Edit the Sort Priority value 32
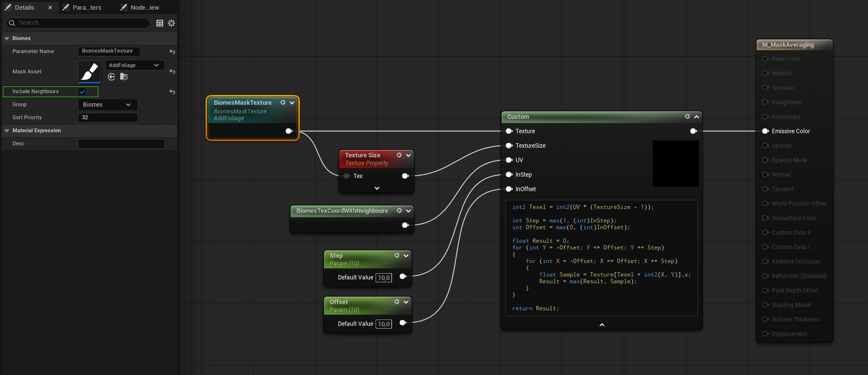This screenshot has width=868, height=375. pos(108,117)
